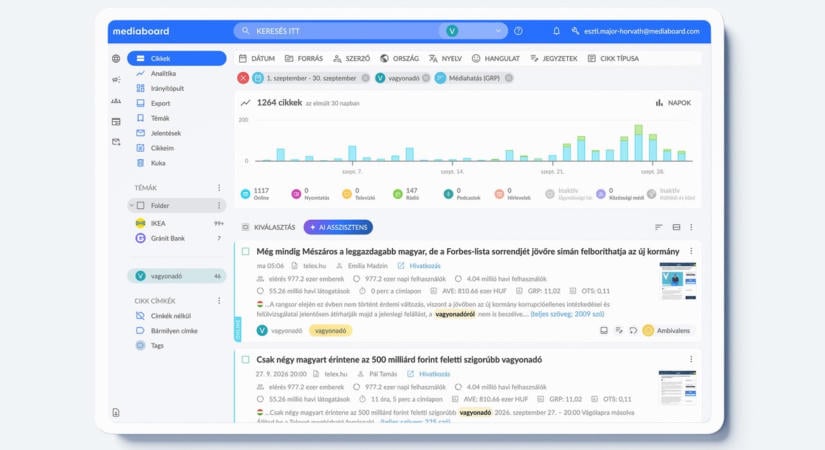This screenshot has width=825, height=450.
Task: Toggle the Televízió media type filter
Action: (358, 194)
